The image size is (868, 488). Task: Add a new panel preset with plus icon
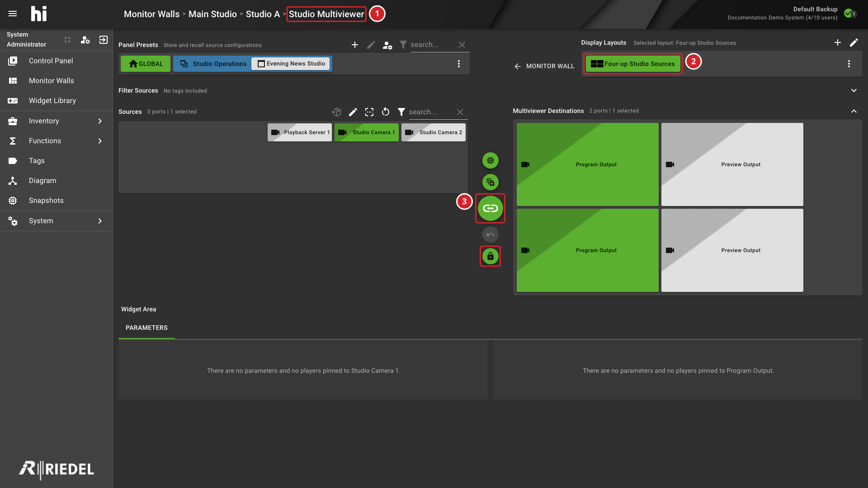[355, 45]
